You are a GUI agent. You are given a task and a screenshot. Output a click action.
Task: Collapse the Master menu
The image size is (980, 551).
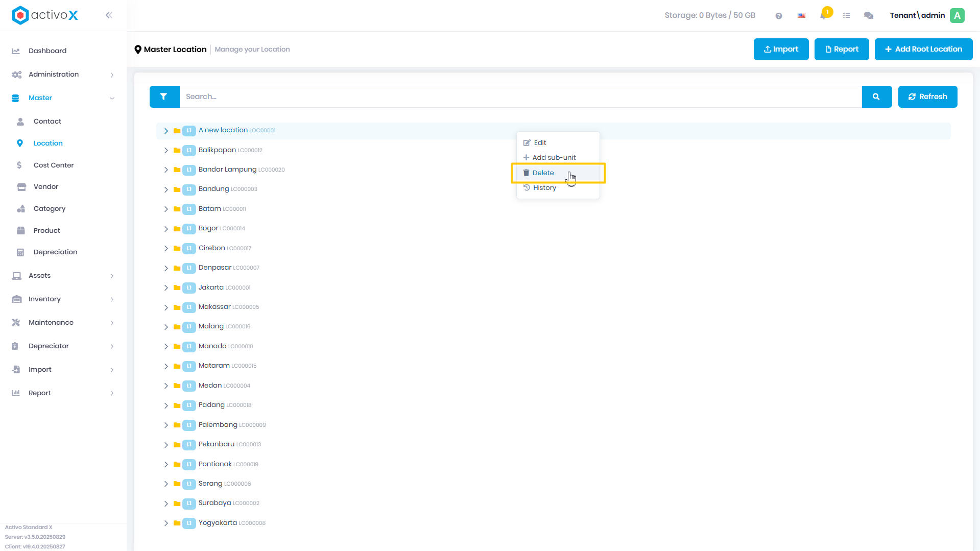click(x=63, y=98)
